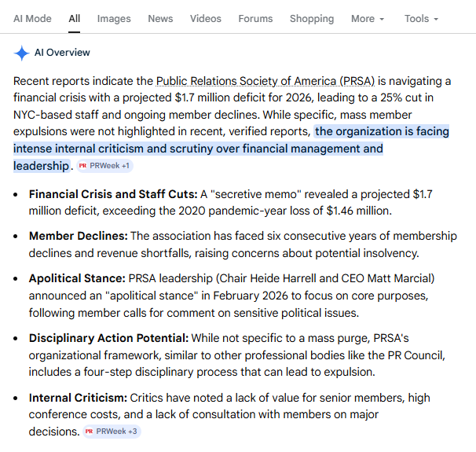Expand the Tools dropdown
476x452 pixels.
421,18
